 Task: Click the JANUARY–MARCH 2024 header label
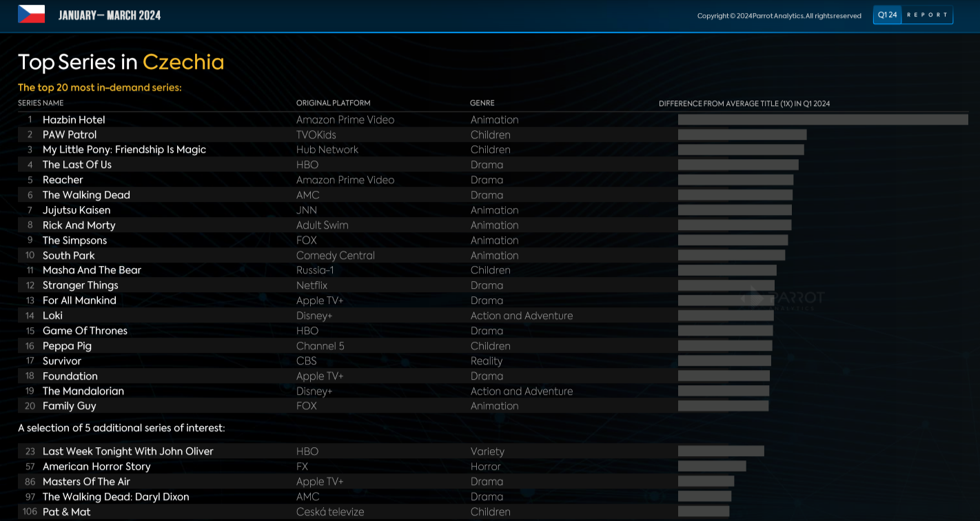[x=110, y=14]
